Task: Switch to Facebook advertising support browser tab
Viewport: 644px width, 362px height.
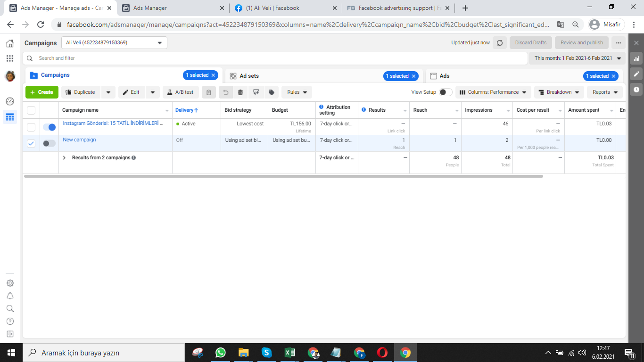Action: (x=398, y=8)
